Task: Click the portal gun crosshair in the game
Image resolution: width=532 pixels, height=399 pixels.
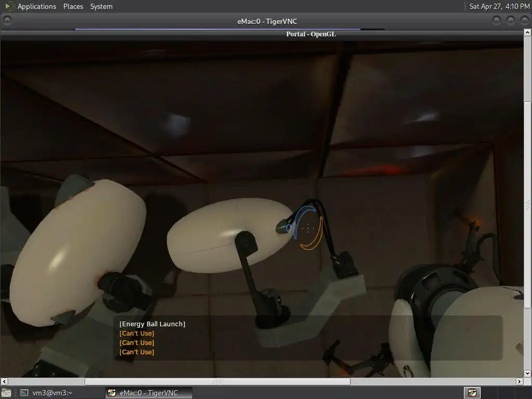Action: pos(308,228)
